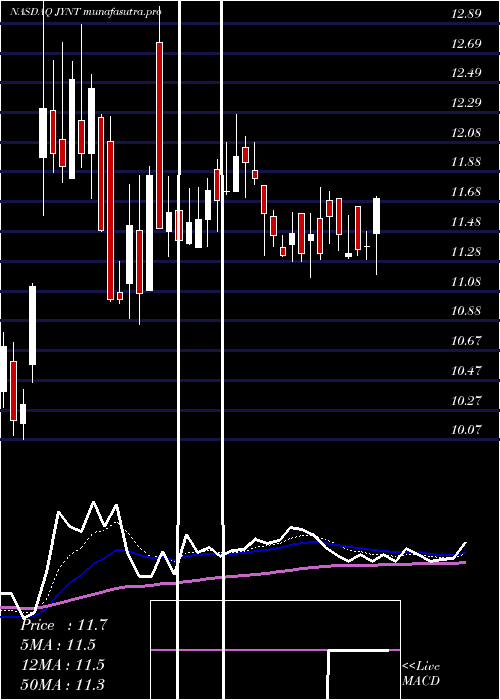Select the 11.08 price axis label
Screen dimensions: 500x700
466,282
